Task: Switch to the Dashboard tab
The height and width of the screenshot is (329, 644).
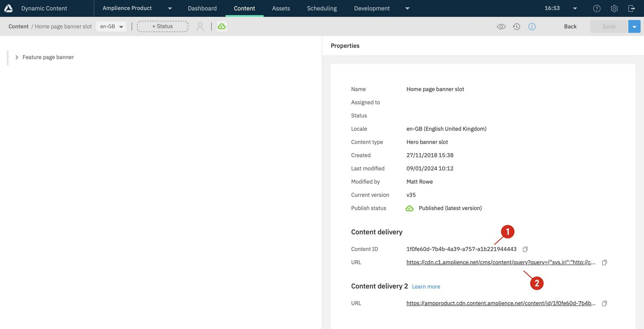Action: pyautogui.click(x=202, y=8)
